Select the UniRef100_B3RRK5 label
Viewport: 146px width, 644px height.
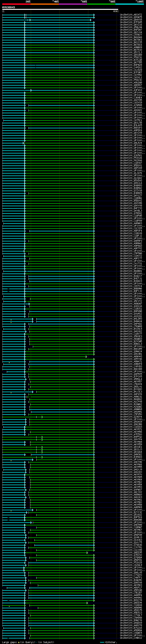coord(131,193)
